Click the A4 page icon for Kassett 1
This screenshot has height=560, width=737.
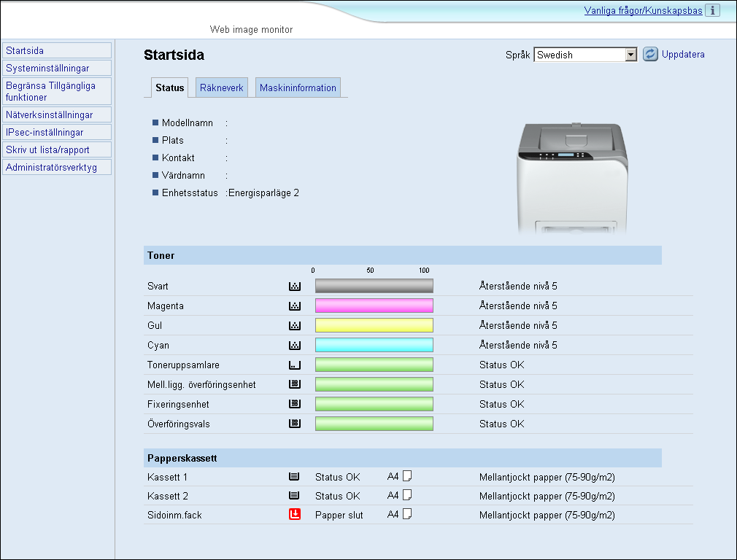[x=407, y=476]
